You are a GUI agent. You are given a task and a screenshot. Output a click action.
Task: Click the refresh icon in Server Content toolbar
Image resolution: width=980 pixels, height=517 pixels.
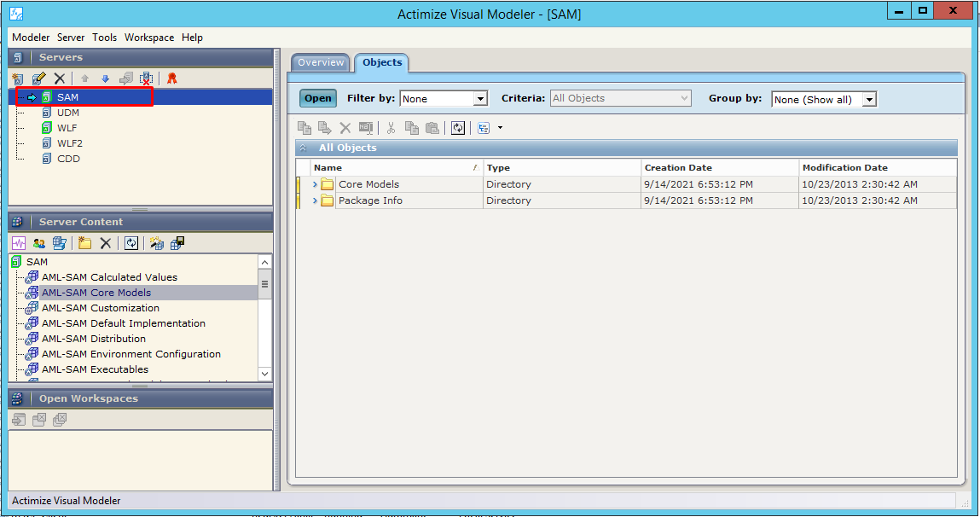click(131, 243)
